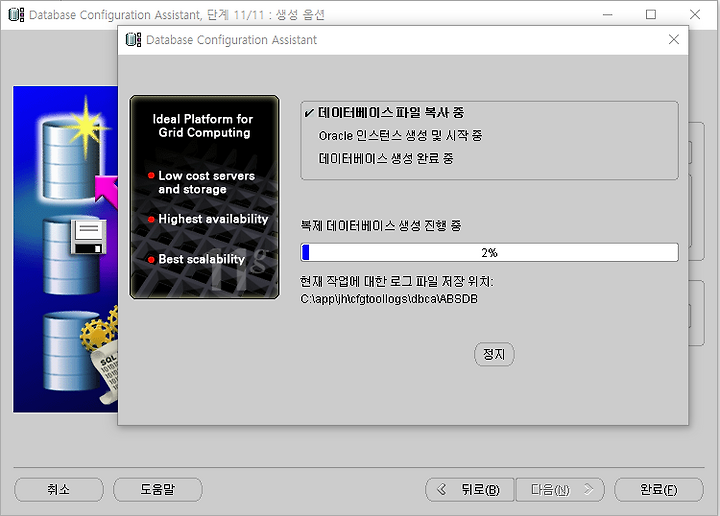The image size is (720, 516).
Task: Close the main 단계 11/11 wizard window
Action: [x=695, y=14]
